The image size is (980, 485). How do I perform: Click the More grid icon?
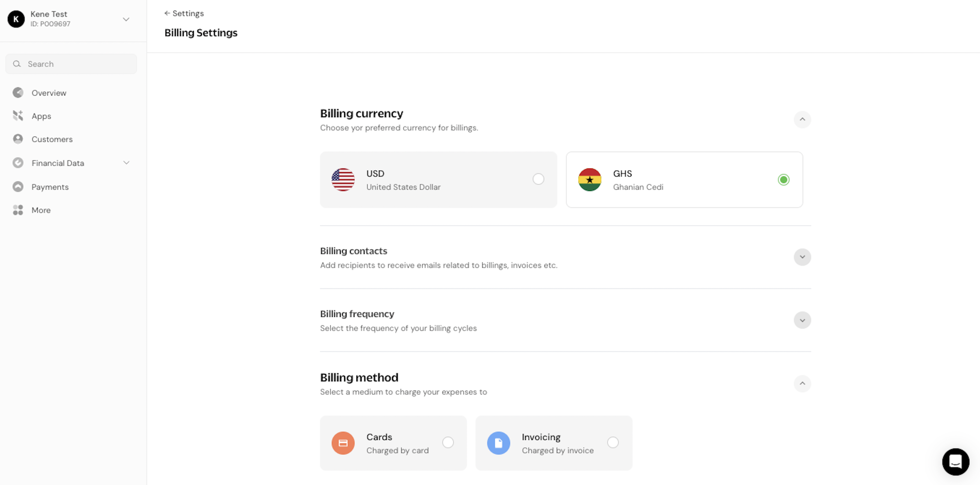point(18,210)
